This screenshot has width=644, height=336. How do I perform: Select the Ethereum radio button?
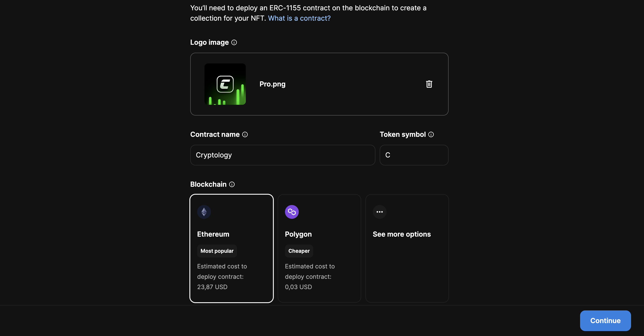coord(231,248)
